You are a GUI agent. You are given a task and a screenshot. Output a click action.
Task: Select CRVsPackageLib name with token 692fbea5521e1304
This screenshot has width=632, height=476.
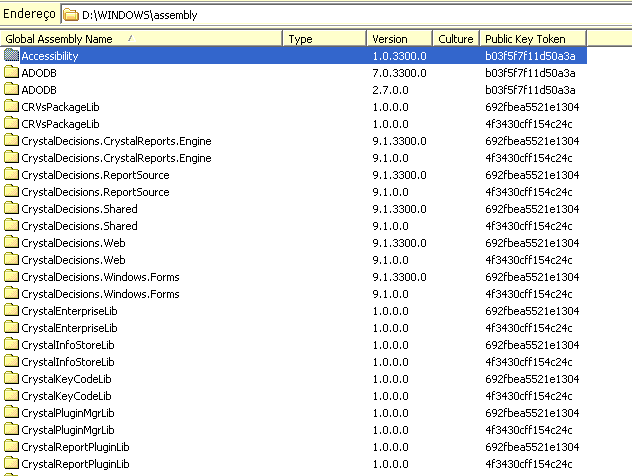60,107
